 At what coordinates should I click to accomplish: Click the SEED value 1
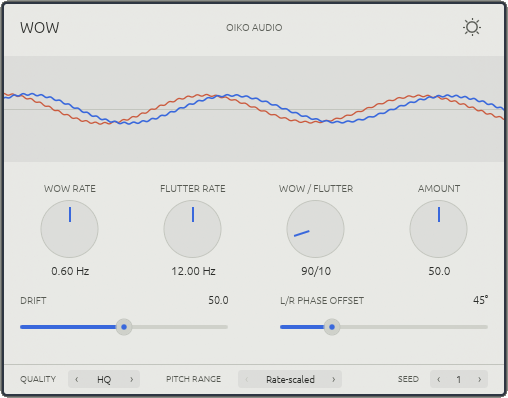[459, 379]
